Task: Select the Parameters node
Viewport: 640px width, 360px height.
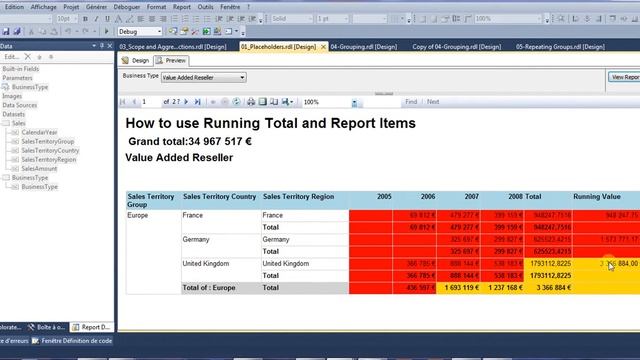Action: tap(17, 78)
